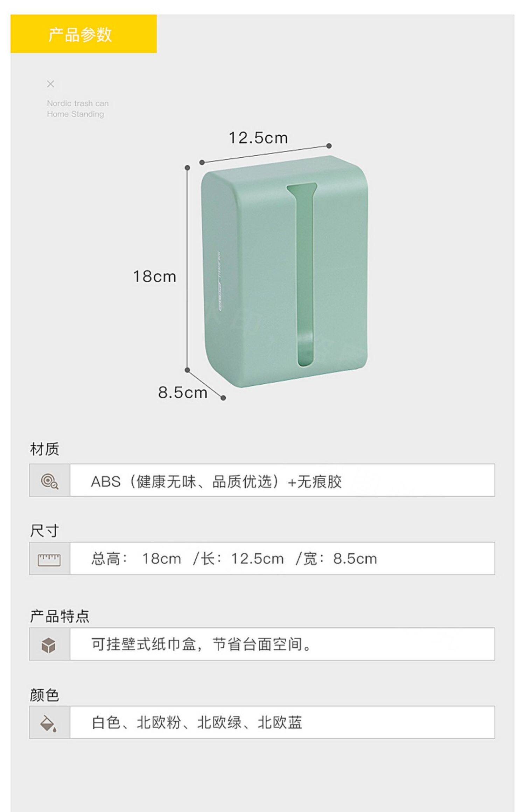This screenshot has width=525, height=812.
Task: Click the 产品特点 section heading
Action: pos(59,616)
